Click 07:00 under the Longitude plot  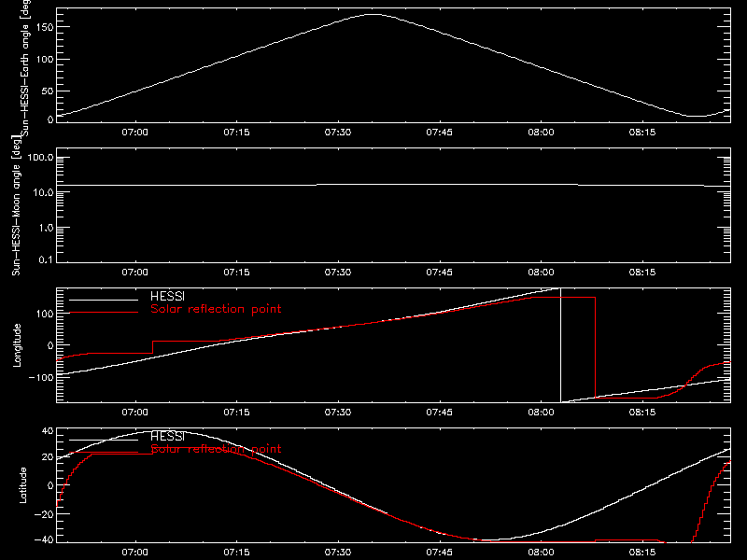(134, 413)
